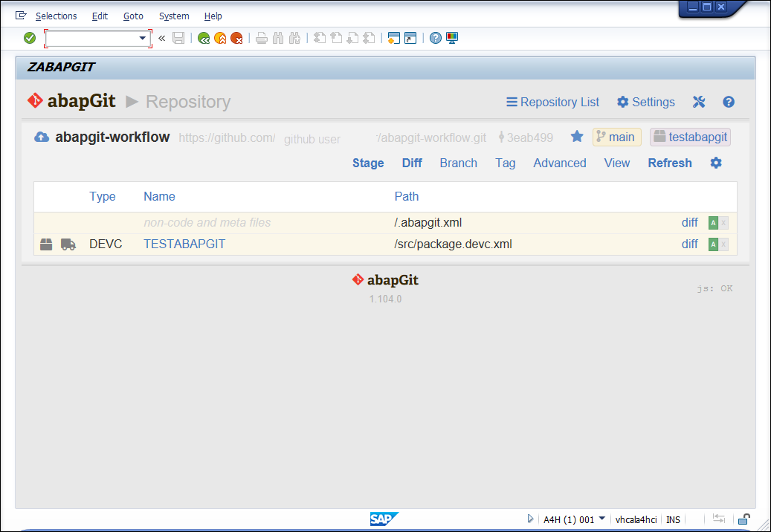
Task: Open the TESTABAPGIT object link
Action: point(184,244)
